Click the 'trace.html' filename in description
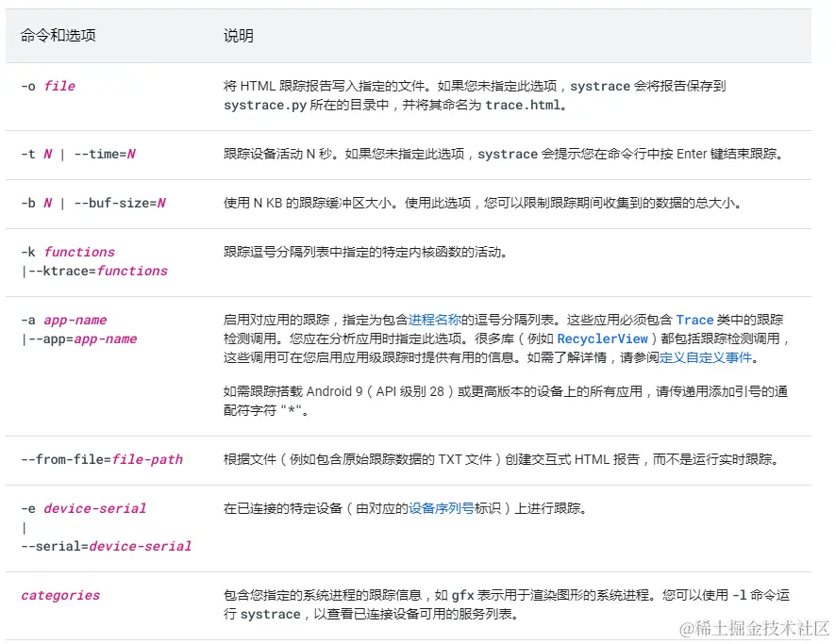The image size is (836, 644). [x=523, y=105]
